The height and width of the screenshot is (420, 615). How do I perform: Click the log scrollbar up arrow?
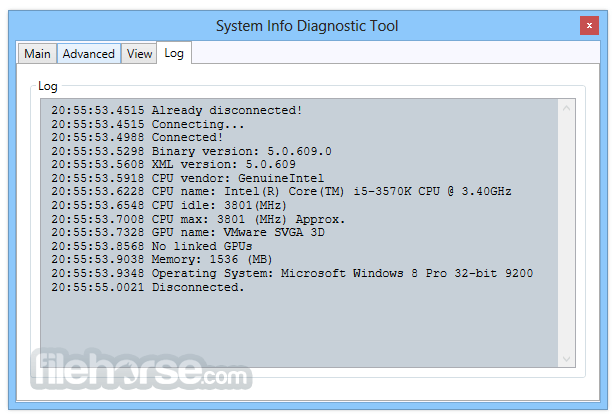pos(566,108)
